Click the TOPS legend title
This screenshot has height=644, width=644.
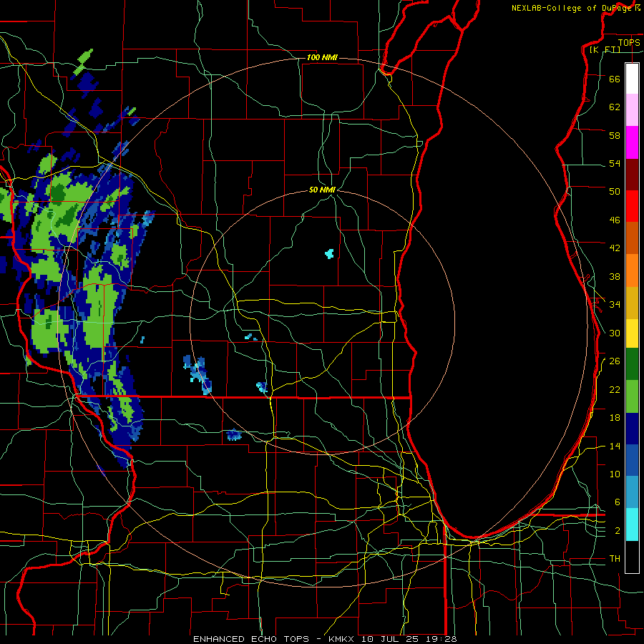coord(629,42)
